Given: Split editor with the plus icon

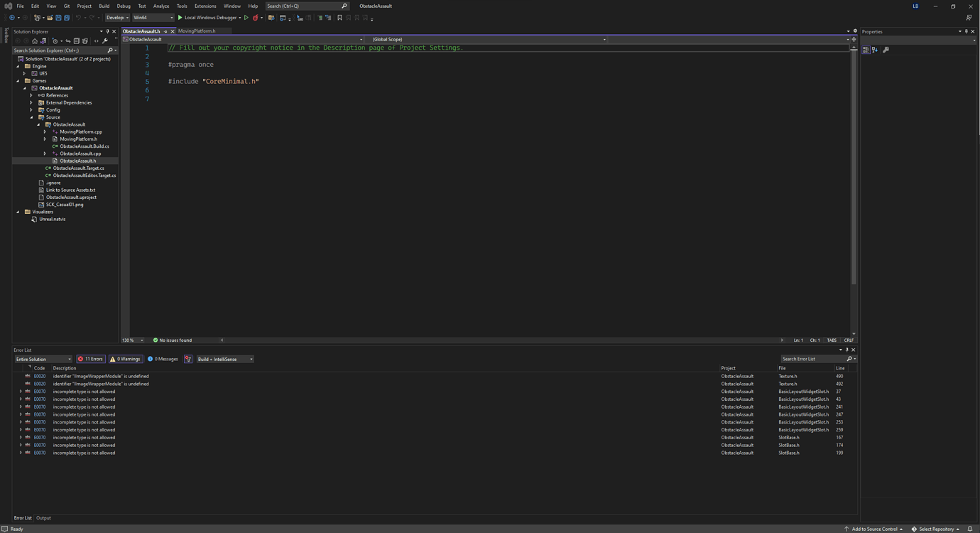Looking at the screenshot, I should pyautogui.click(x=854, y=39).
